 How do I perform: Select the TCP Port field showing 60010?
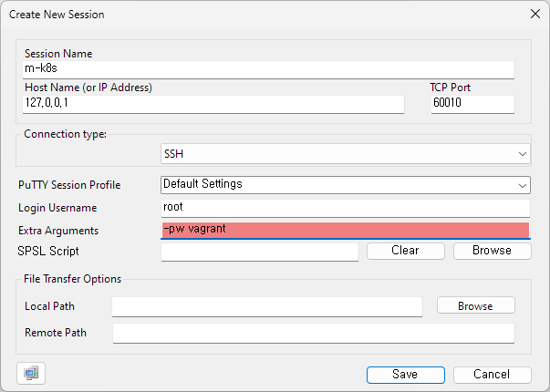click(472, 104)
